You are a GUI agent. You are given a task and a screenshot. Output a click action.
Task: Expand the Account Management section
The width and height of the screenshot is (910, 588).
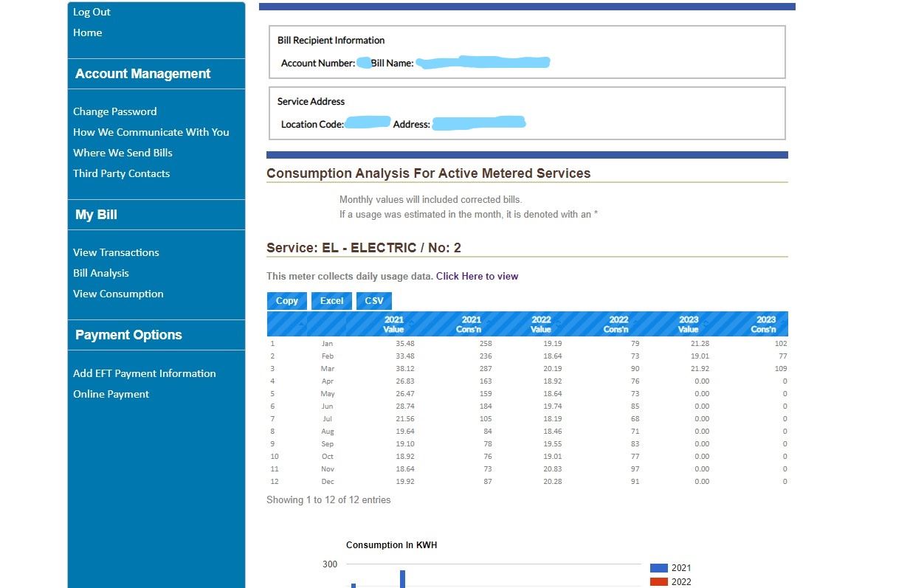pyautogui.click(x=143, y=74)
